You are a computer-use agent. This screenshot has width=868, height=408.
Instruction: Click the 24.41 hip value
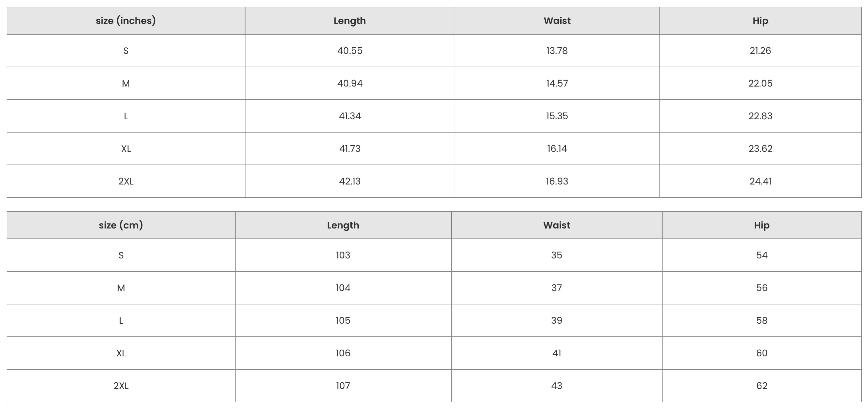pos(760,181)
